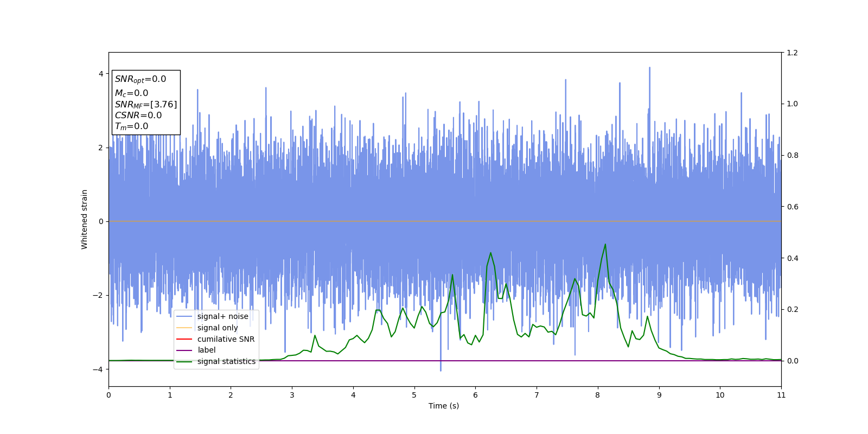Click the blue line swatch for signal+ noise
868x434 pixels.
point(184,316)
